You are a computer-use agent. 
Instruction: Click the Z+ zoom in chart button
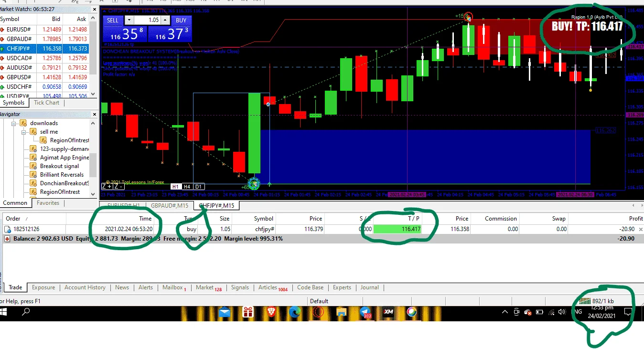coord(107,187)
